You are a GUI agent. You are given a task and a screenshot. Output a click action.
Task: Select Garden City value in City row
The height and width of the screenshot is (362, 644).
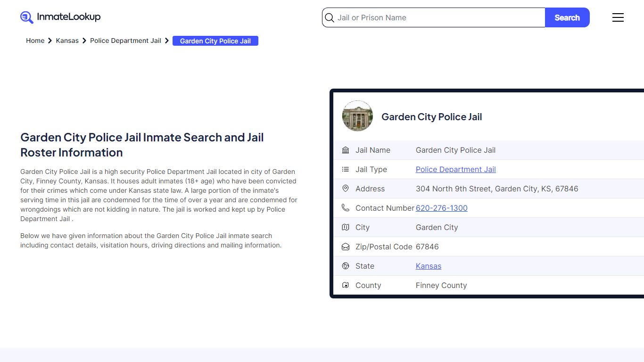tap(437, 227)
